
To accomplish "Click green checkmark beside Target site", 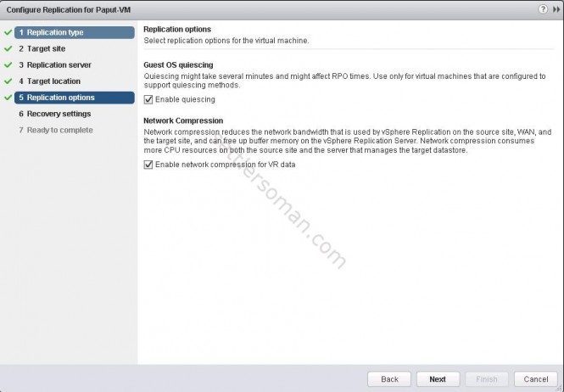I will pyautogui.click(x=8, y=48).
